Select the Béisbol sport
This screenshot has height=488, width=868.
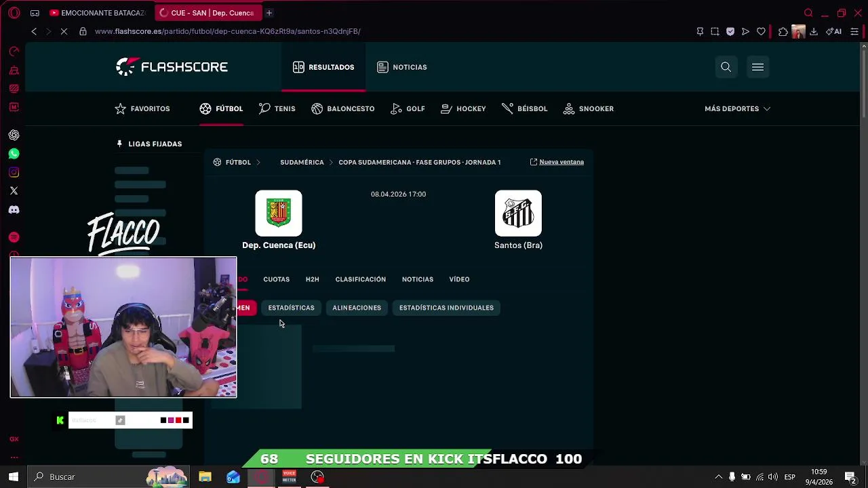525,108
